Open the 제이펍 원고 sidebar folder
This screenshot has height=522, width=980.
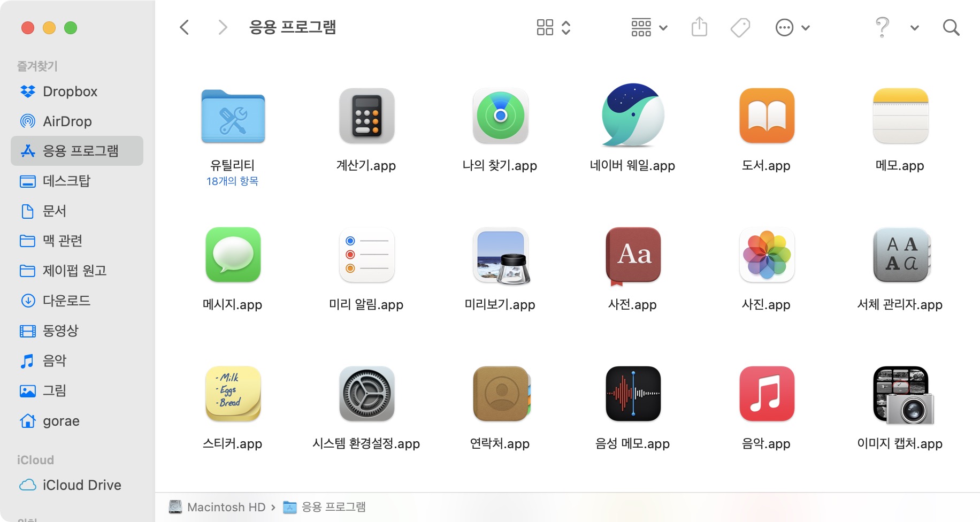[77, 271]
